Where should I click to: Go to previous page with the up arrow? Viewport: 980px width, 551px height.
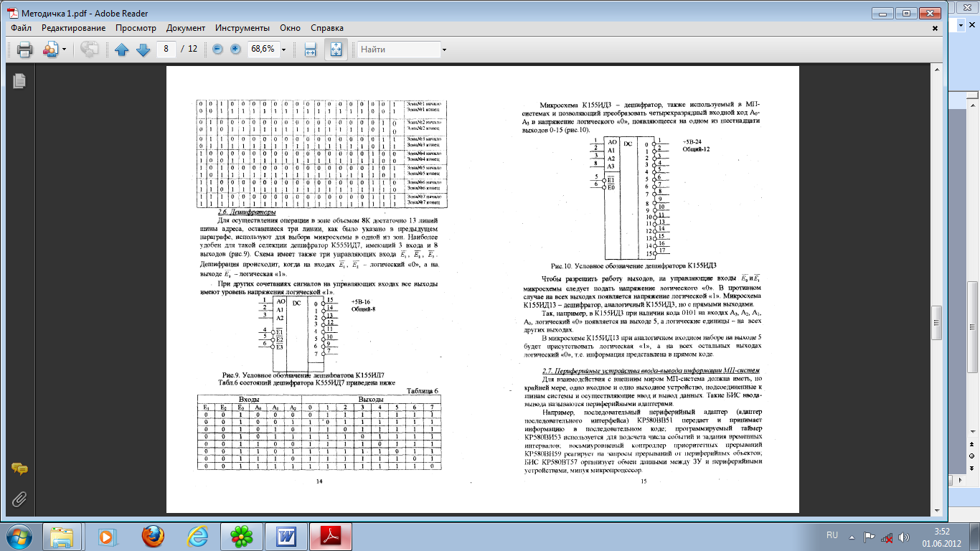tap(122, 50)
